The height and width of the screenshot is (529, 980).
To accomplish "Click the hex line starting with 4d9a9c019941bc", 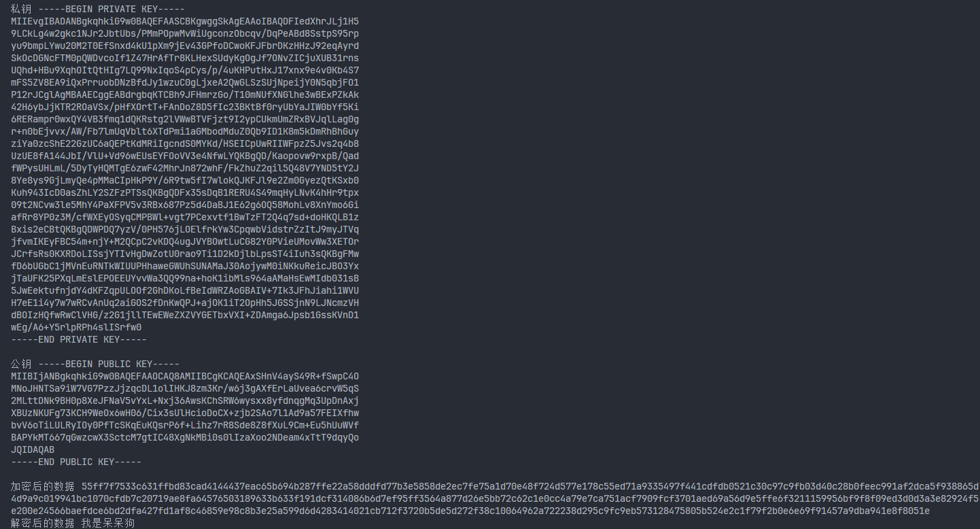I will [495, 498].
